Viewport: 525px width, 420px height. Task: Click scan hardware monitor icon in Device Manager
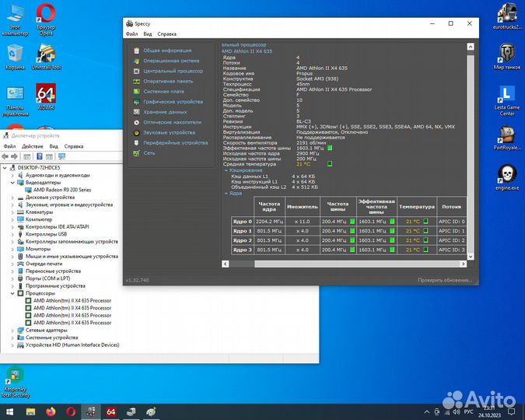click(x=61, y=156)
